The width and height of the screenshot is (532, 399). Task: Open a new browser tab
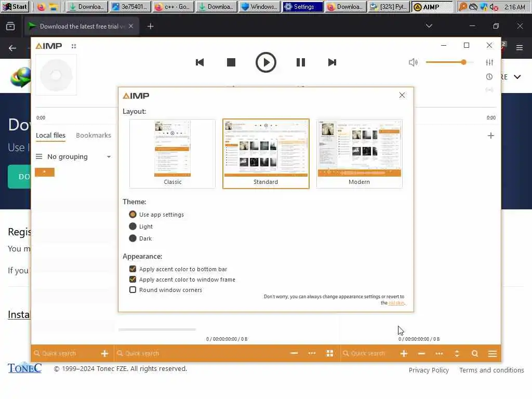click(x=150, y=26)
